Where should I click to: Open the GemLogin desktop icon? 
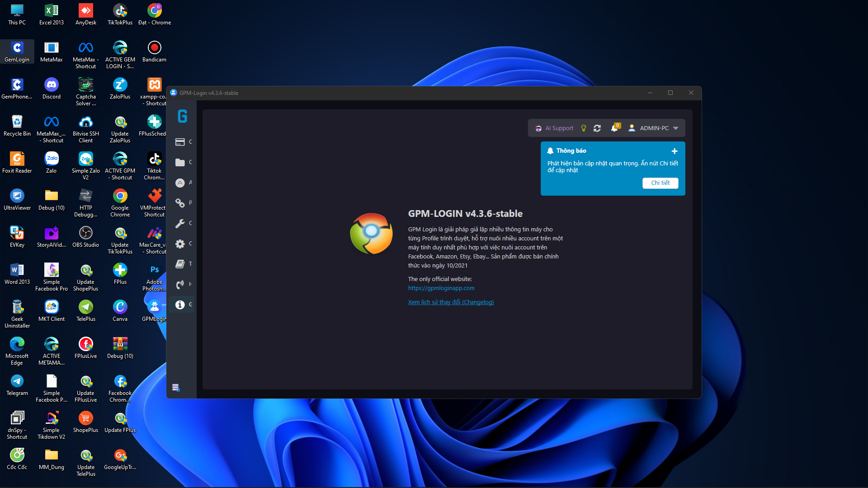(17, 52)
